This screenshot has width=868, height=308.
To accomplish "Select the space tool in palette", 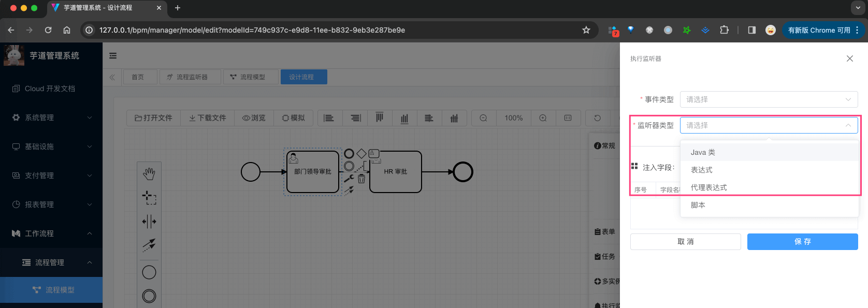I will (x=149, y=222).
